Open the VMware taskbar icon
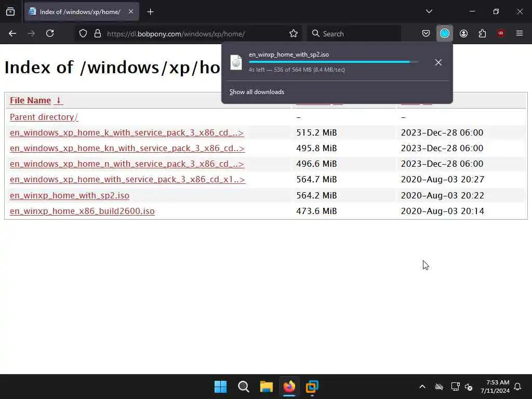Viewport: 532px width, 399px height. (x=312, y=387)
